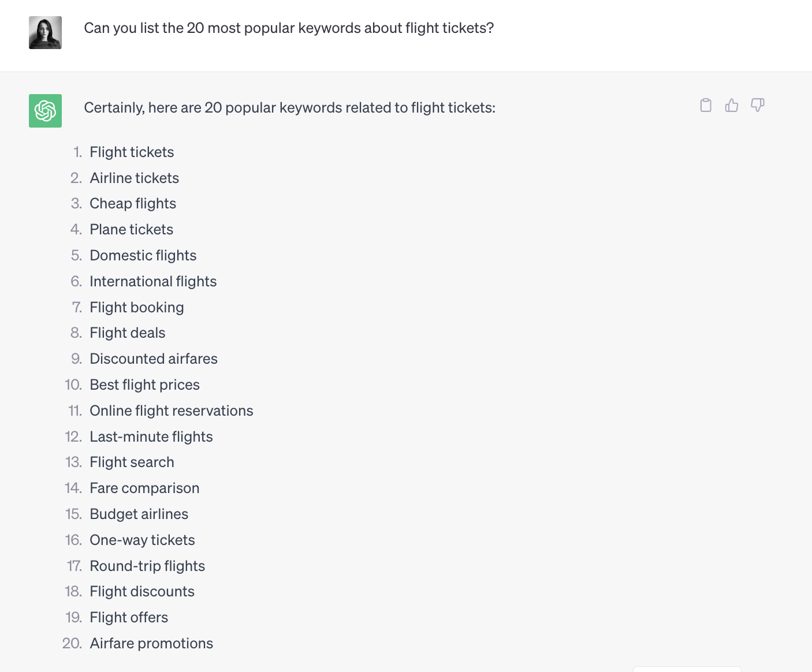
Task: Click the 'Airline tickets' list item
Action: tap(135, 178)
